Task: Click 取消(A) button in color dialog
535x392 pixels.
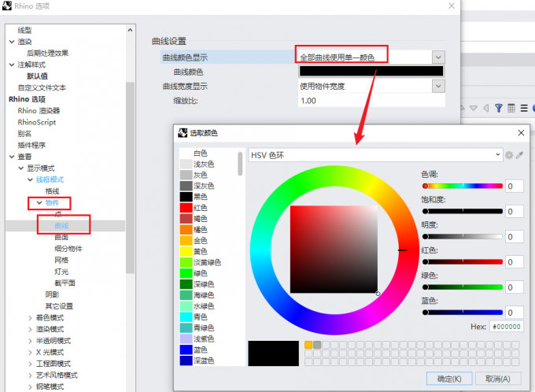Action: (498, 379)
